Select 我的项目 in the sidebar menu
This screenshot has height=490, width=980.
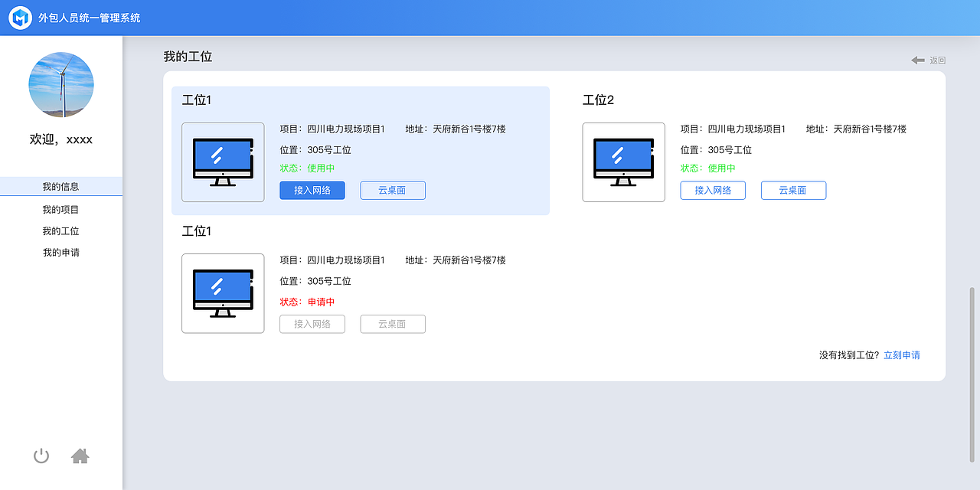(x=60, y=208)
